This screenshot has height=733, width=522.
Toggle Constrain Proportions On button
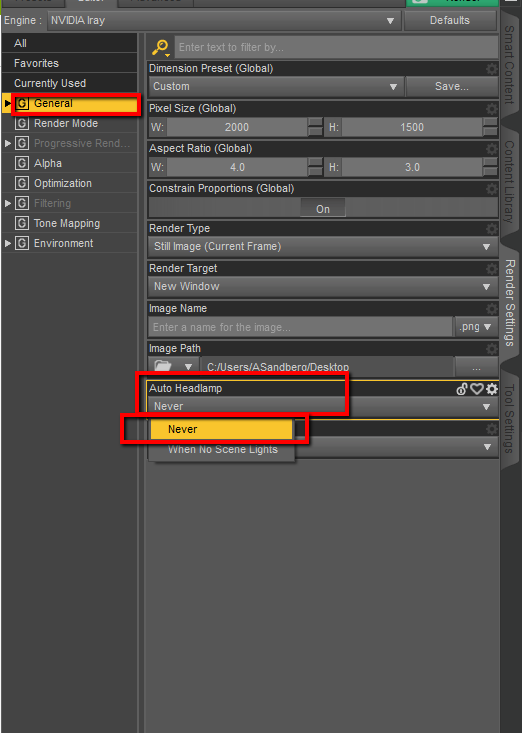coord(323,208)
